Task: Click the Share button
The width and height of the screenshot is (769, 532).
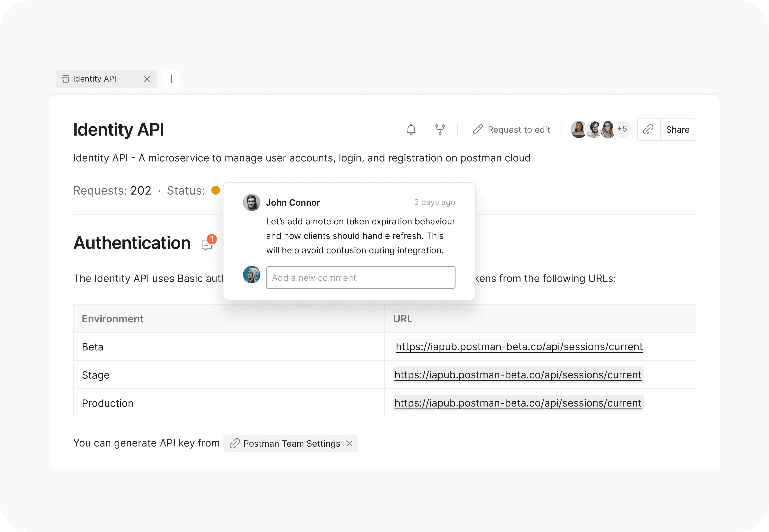Action: (x=678, y=129)
